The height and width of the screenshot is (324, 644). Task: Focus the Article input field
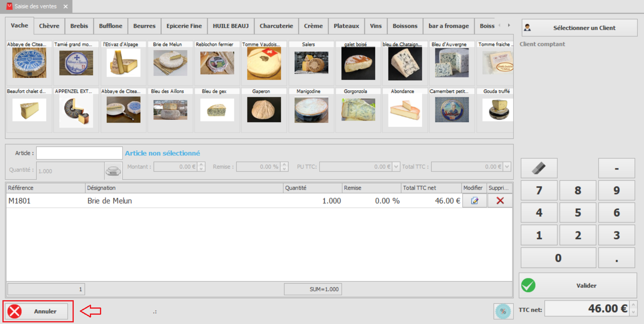(x=79, y=153)
